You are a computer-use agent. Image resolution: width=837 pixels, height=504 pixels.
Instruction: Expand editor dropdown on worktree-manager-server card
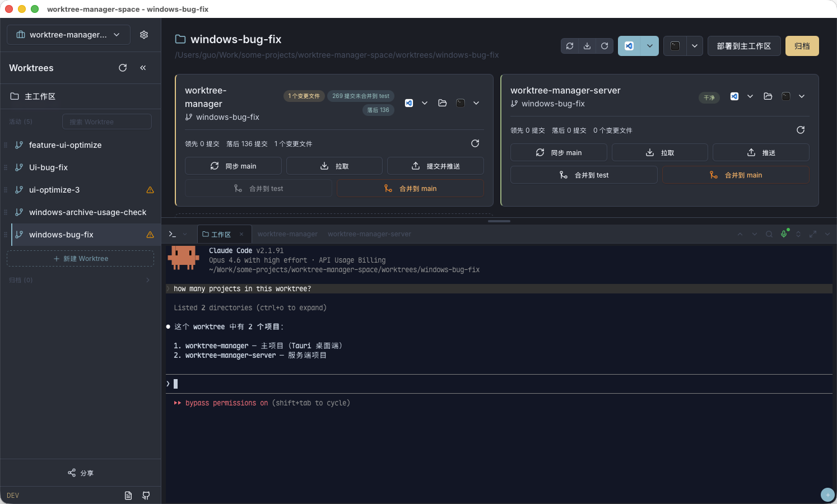click(750, 96)
